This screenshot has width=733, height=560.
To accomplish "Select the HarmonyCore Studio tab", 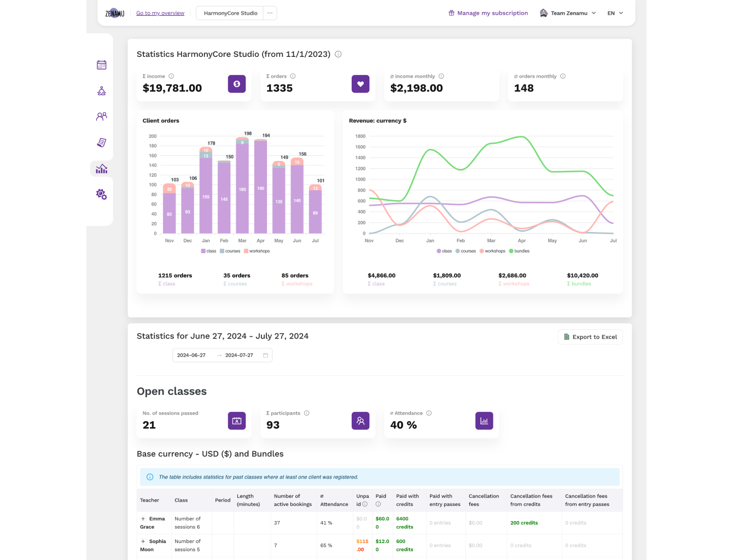I will point(230,13).
